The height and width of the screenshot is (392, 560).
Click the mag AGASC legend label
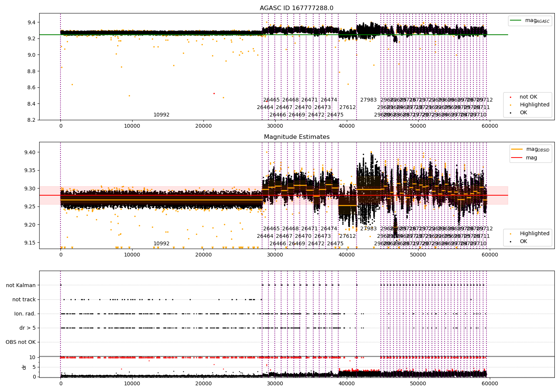pyautogui.click(x=537, y=21)
